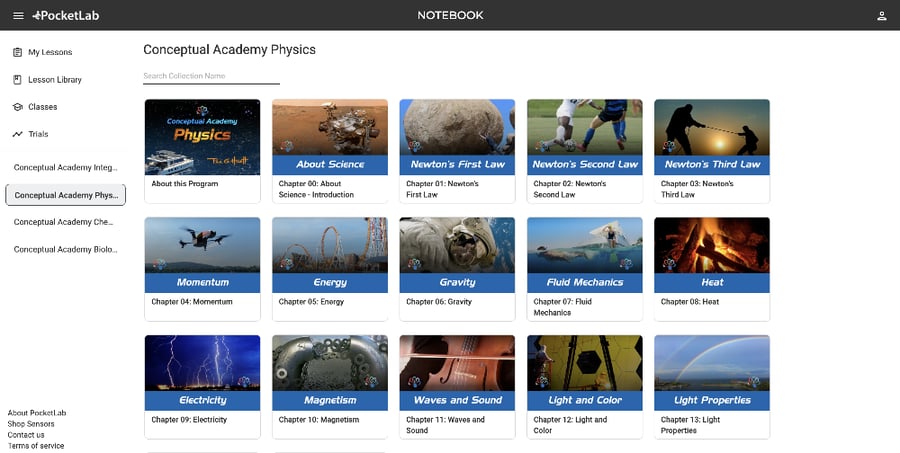Screen dimensions: 900x453
Task: Open Newton's Second Law soccer thumbnail
Action: coord(585,137)
